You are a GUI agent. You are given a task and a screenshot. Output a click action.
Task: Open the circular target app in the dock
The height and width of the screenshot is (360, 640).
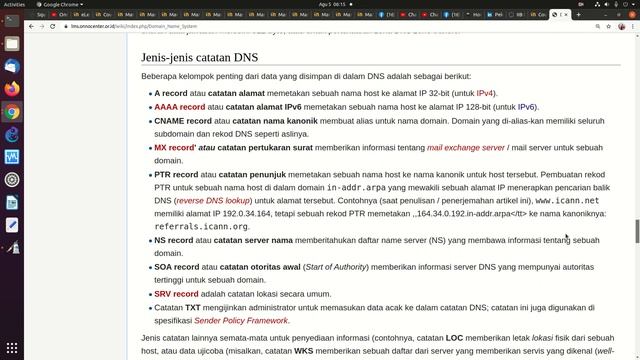[12, 180]
